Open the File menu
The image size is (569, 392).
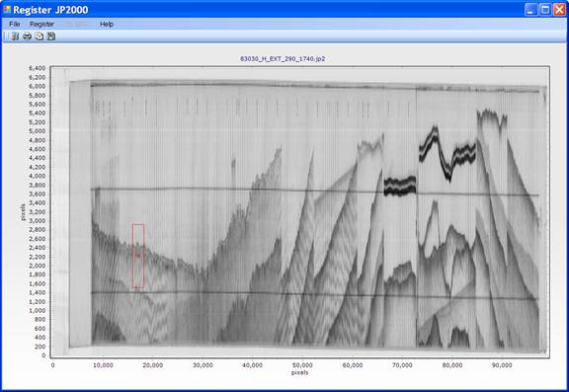point(15,24)
